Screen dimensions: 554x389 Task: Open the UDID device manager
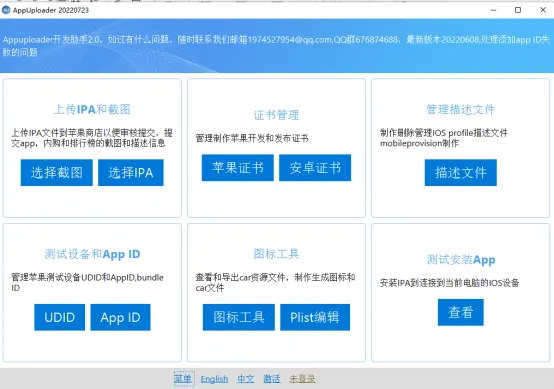60,317
